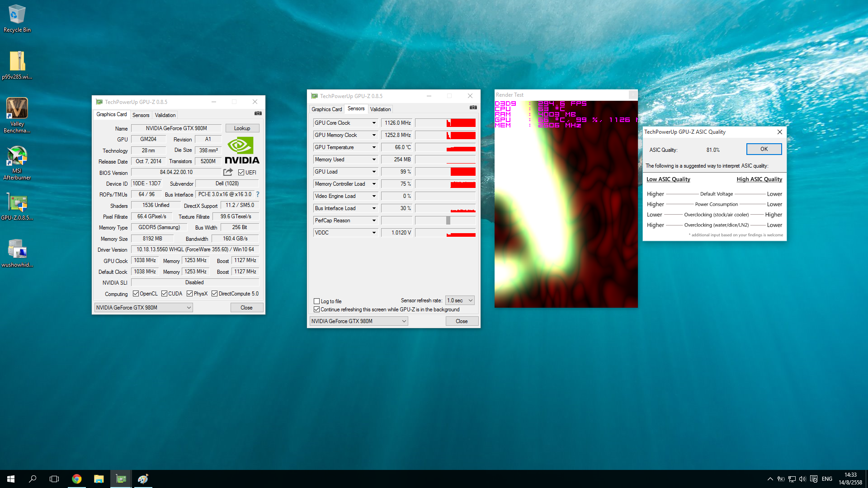Open the GPU-Z.0.8.5 desktop icon
The height and width of the screenshot is (488, 868).
click(17, 207)
